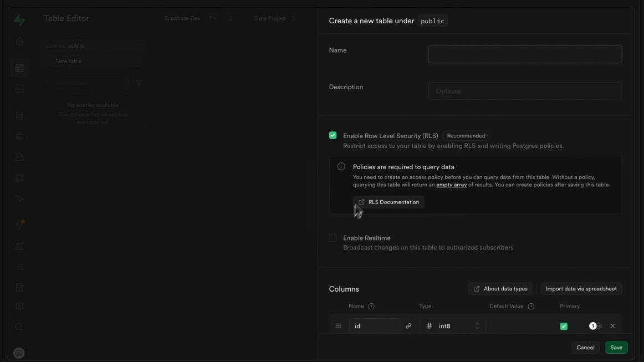
Task: Open the int8 type dropdown for id
Action: point(452,326)
